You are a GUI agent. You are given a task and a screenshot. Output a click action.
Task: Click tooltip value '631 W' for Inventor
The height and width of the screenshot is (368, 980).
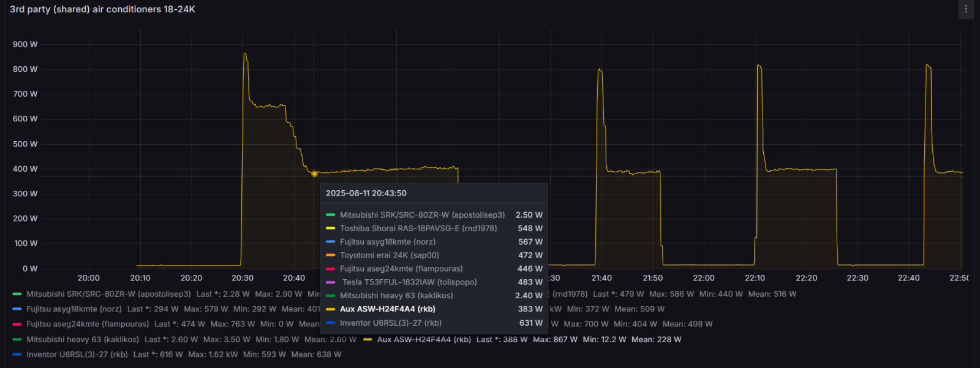click(x=531, y=323)
